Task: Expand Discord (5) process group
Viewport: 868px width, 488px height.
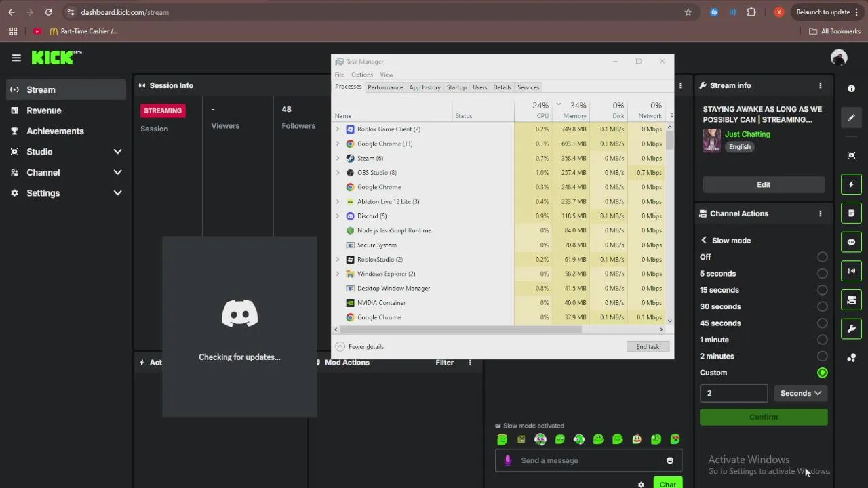Action: 338,216
